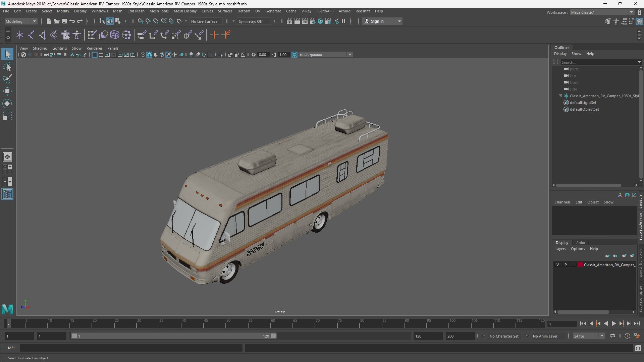Open the Sign In dropdown arrow

coord(399,21)
